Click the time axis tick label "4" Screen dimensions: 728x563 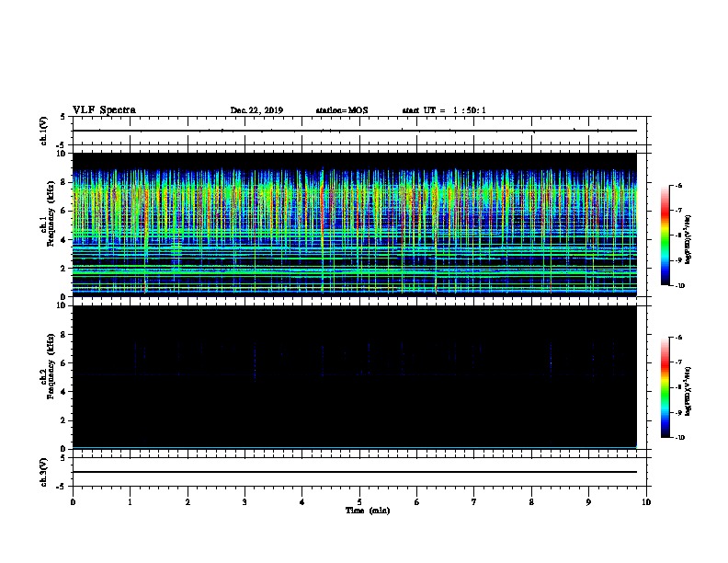(302, 502)
